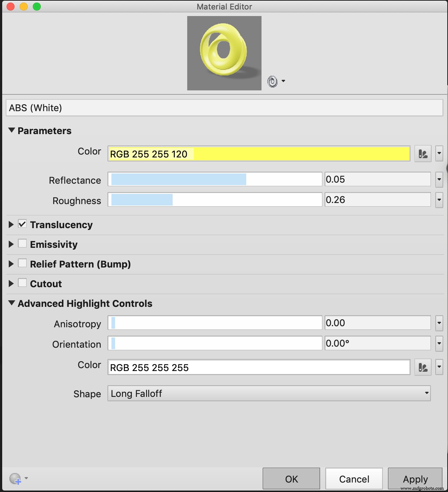Open Reflectance value options arrow

(x=439, y=179)
